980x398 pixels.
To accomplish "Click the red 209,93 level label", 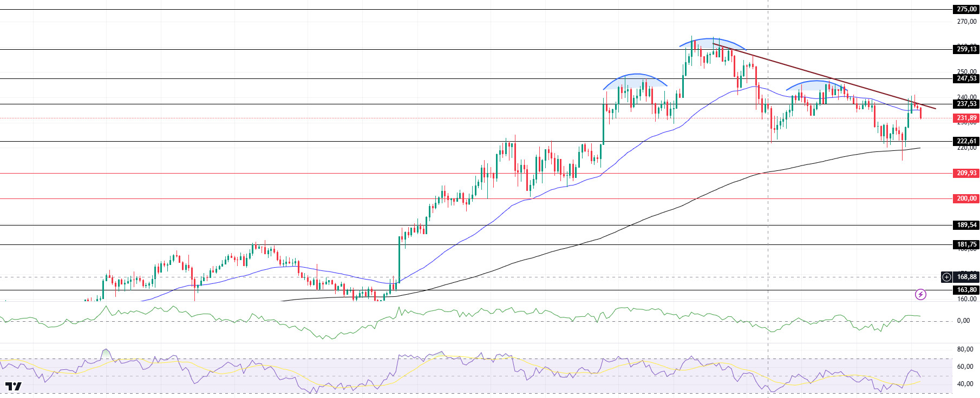I will click(x=966, y=173).
